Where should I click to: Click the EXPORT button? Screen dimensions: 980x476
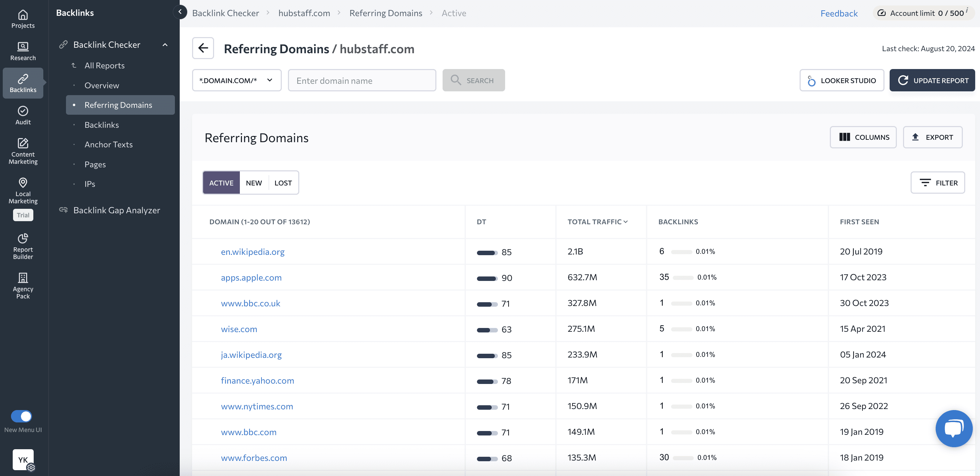(933, 137)
